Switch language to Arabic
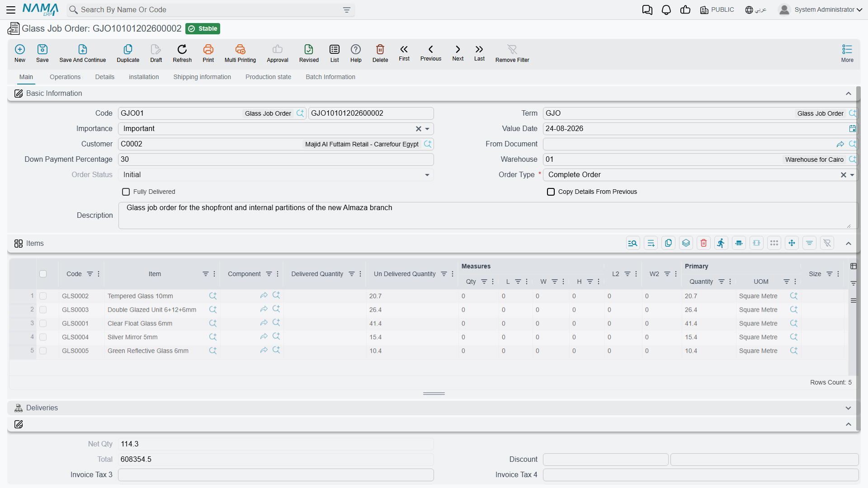Viewport: 868px width, 488px height. click(756, 10)
